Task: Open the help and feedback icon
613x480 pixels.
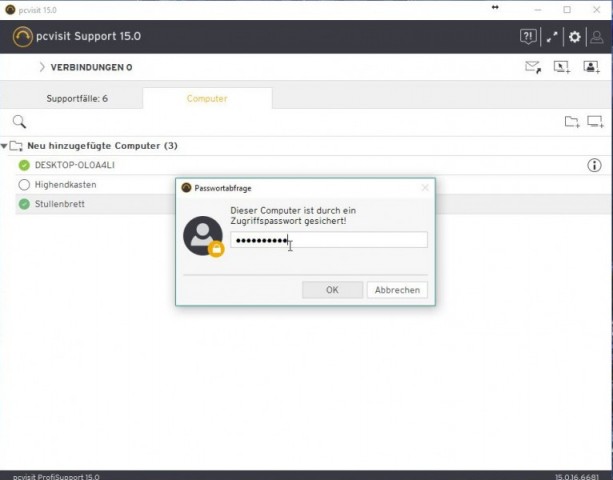Action: (x=528, y=37)
